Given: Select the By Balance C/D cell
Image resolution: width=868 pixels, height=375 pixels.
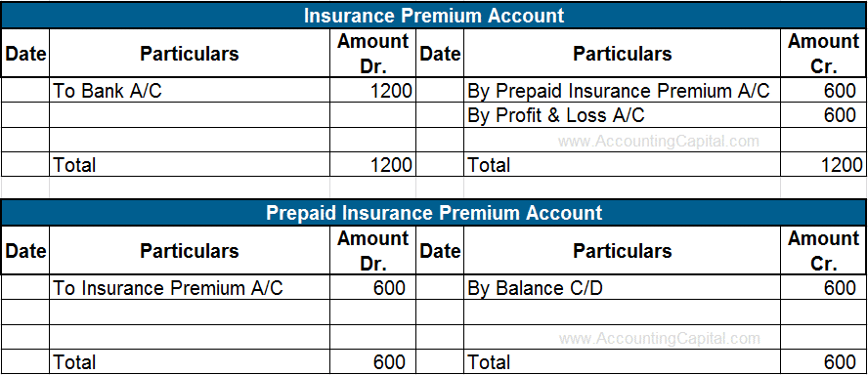Looking at the screenshot, I should pos(622,288).
